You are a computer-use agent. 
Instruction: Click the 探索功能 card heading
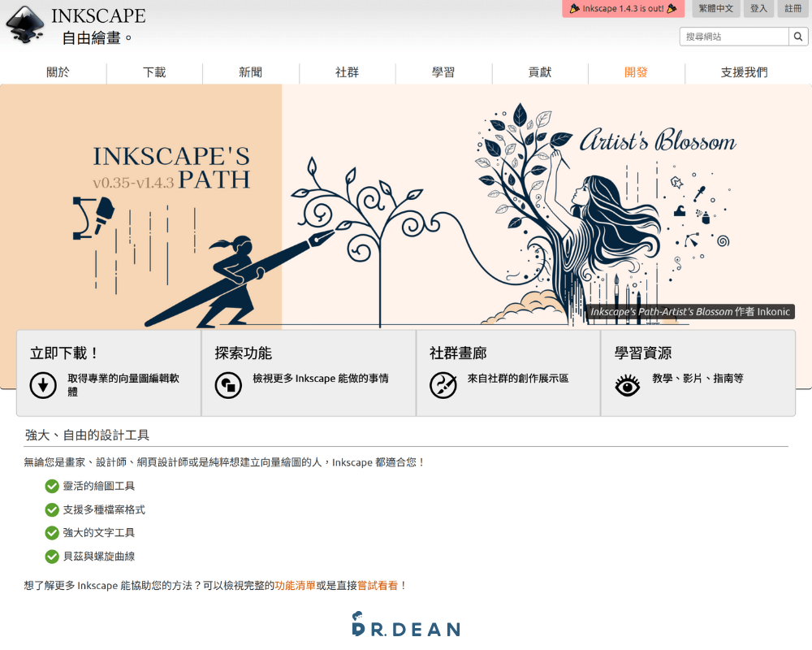[244, 353]
